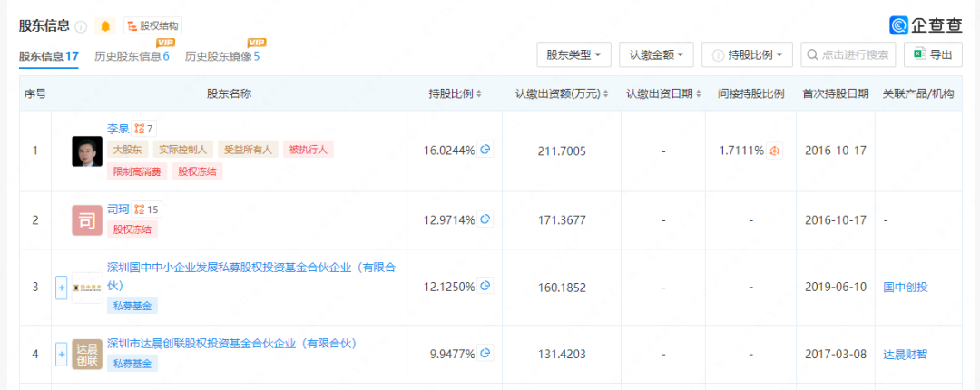Click the pie chart icon beside 16.0244%
This screenshot has height=390, width=980.
tap(485, 150)
